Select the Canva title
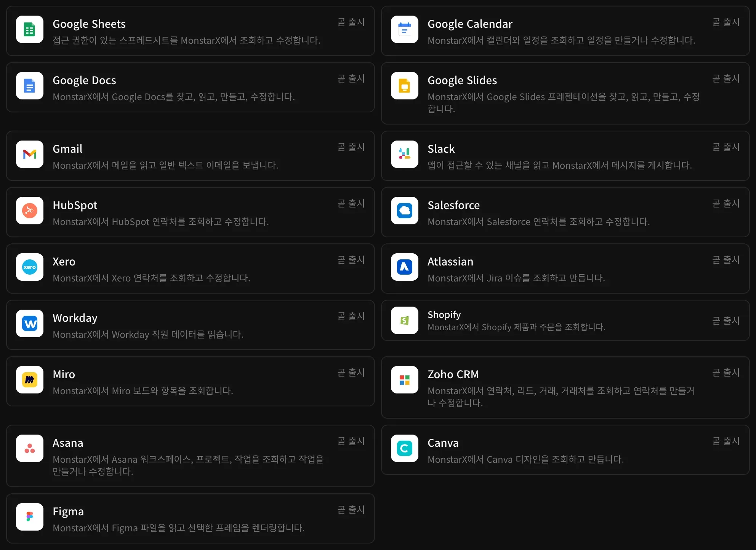The image size is (756, 550). (443, 443)
